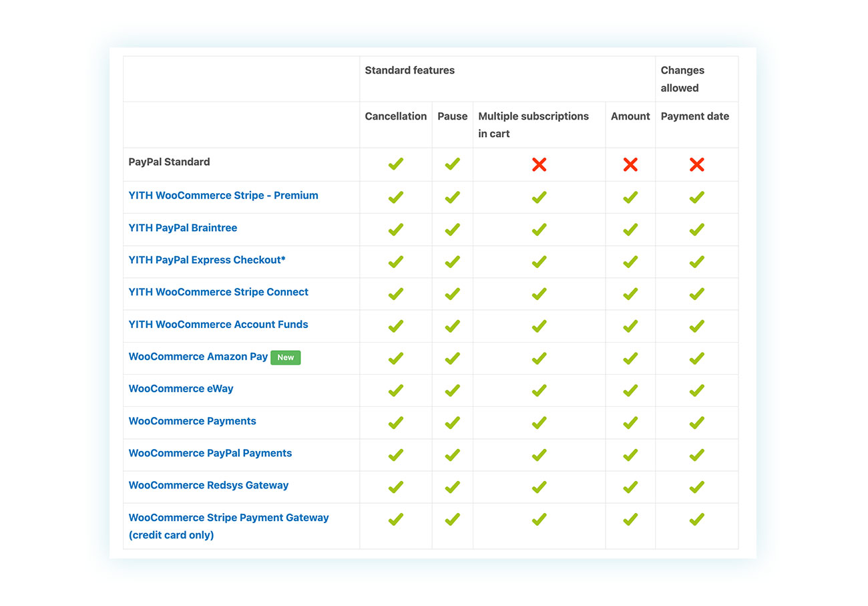This screenshot has height=606, width=868.
Task: Click Redsys Gateway Payment date checkmark
Action: pyautogui.click(x=697, y=486)
